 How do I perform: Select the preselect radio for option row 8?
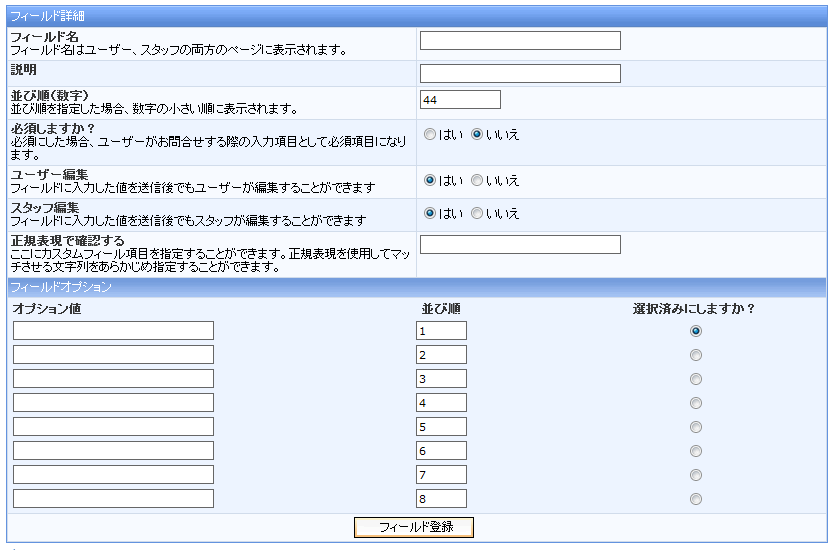pos(696,499)
